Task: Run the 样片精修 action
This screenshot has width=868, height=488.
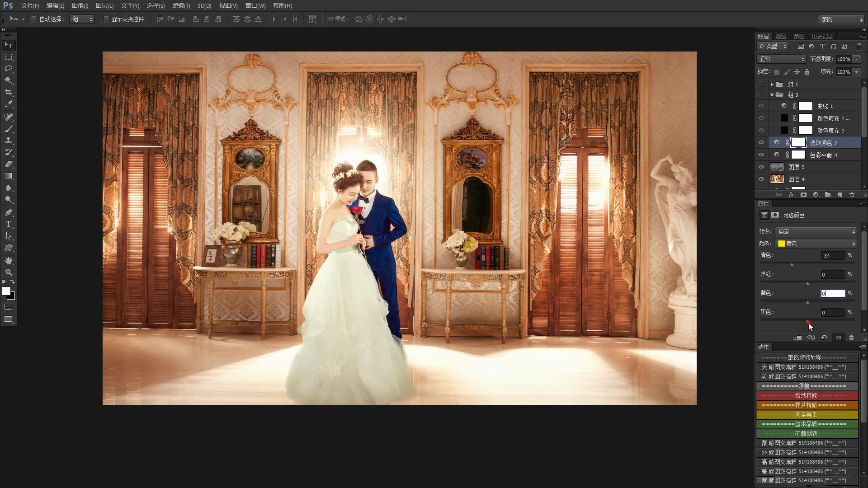Action: click(807, 405)
